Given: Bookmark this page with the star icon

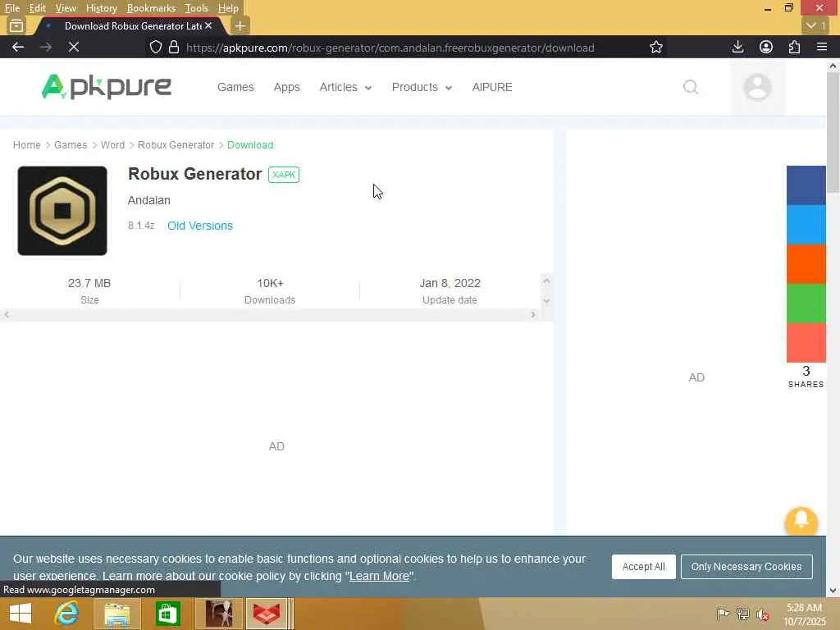Looking at the screenshot, I should [x=656, y=47].
